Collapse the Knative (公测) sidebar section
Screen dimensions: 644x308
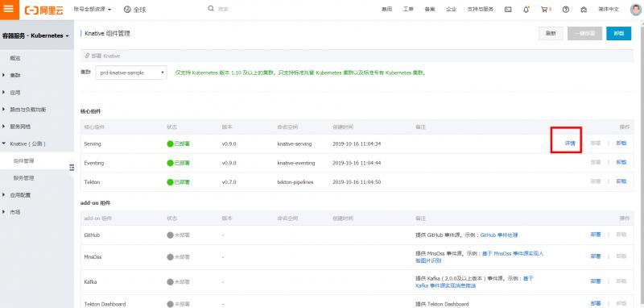(x=27, y=144)
